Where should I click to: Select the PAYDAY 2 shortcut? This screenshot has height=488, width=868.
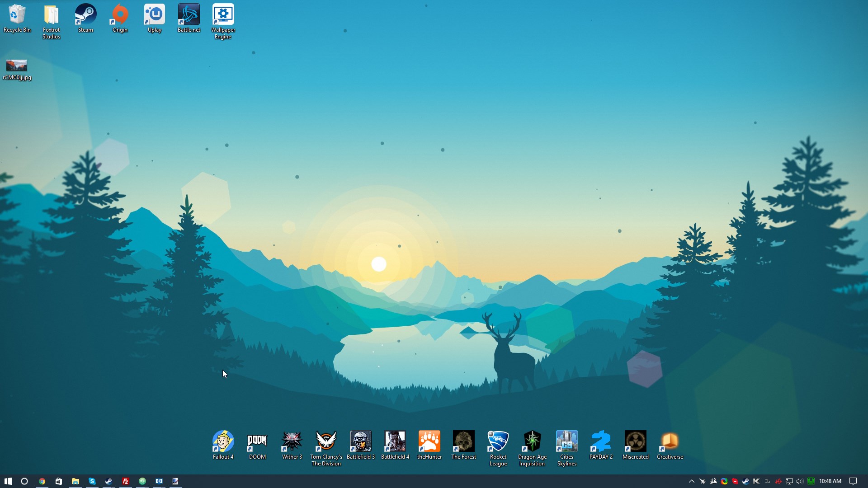pos(601,445)
